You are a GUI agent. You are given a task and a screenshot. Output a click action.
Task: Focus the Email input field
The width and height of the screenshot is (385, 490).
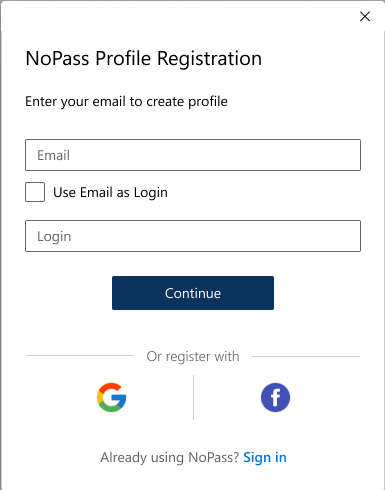[x=193, y=155]
